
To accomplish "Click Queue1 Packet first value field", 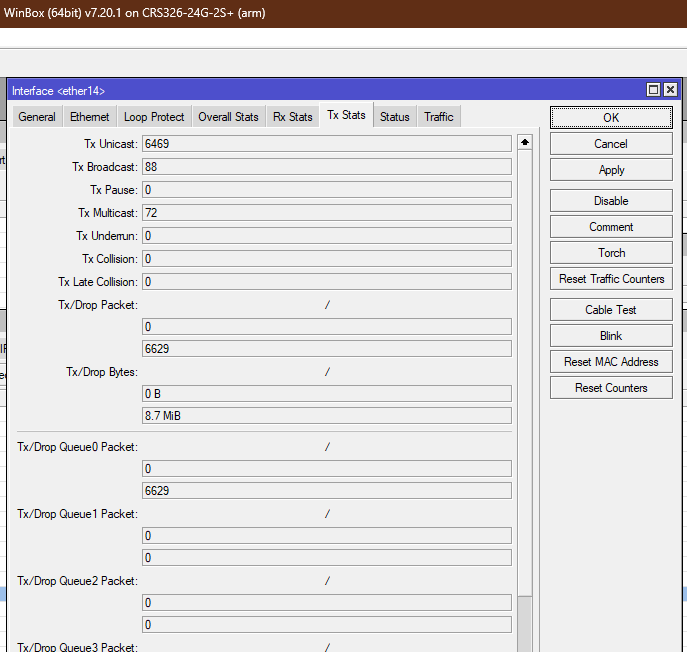I will click(326, 535).
